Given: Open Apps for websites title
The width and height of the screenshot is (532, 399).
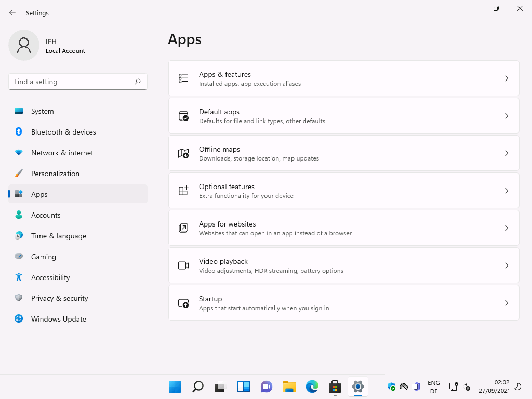Looking at the screenshot, I should click(228, 224).
